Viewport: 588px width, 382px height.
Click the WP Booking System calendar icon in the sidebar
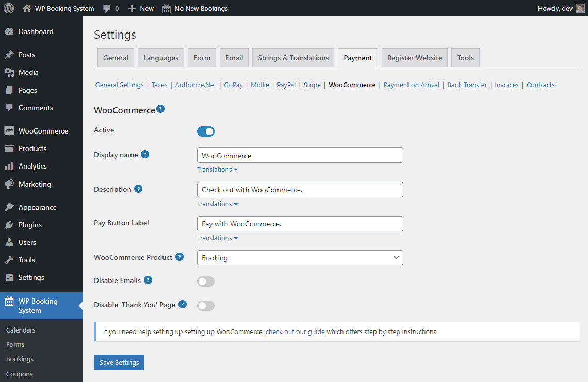(x=9, y=301)
